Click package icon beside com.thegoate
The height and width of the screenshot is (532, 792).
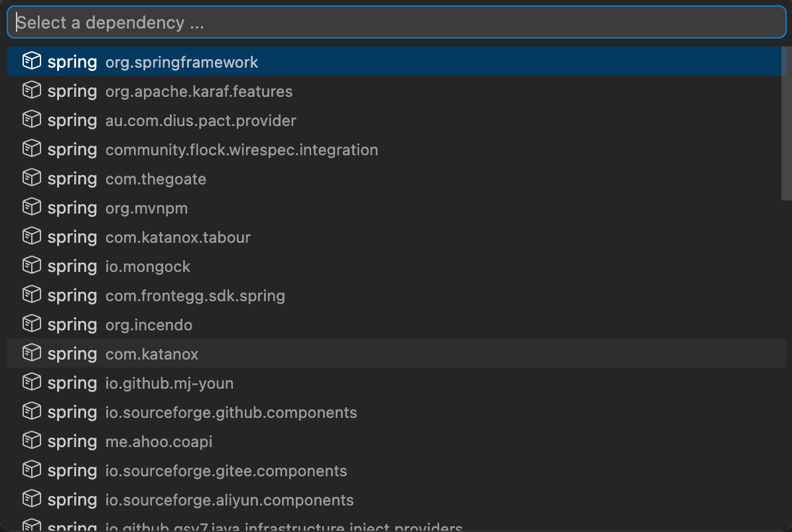coord(32,178)
